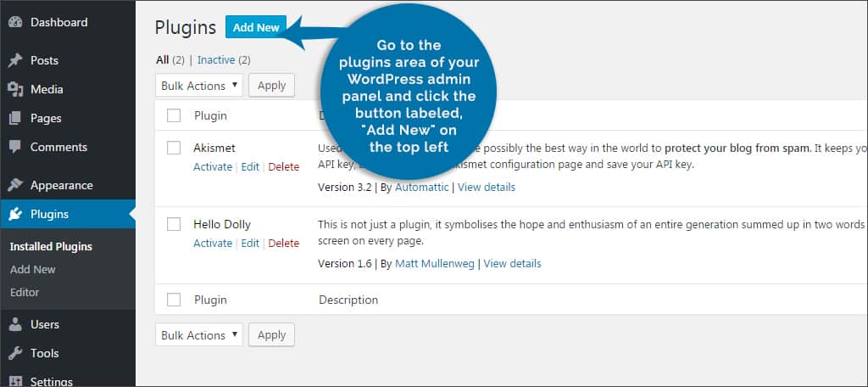Click the Akismet plugin name
Viewport: 868px width, 387px height.
(x=214, y=148)
